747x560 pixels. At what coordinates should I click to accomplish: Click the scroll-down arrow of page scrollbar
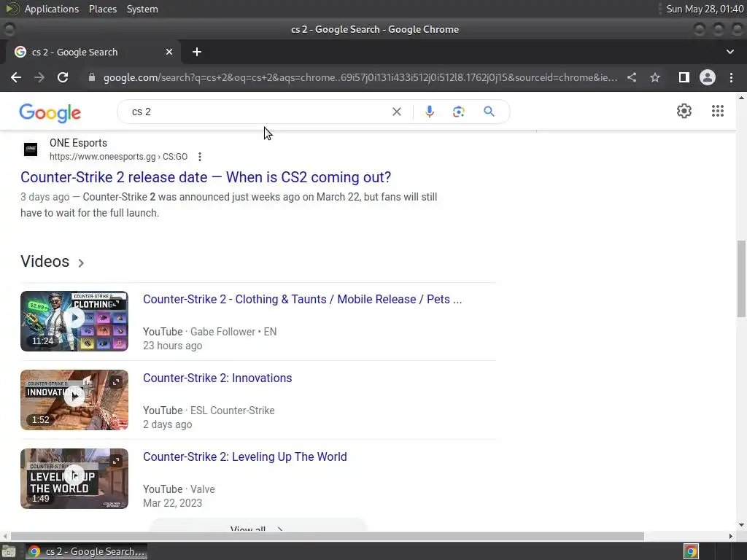coord(741,525)
